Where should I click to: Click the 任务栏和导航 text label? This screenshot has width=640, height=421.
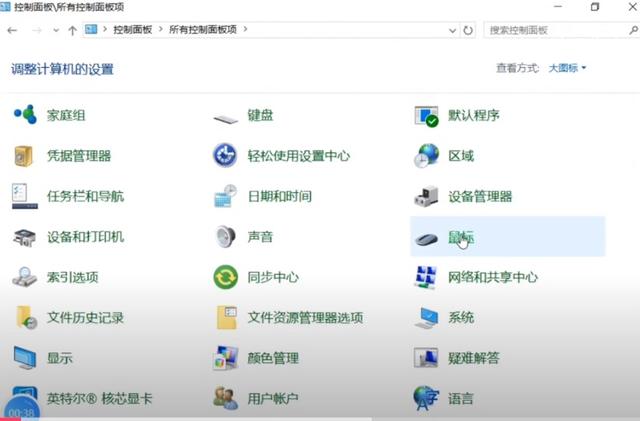(x=85, y=196)
